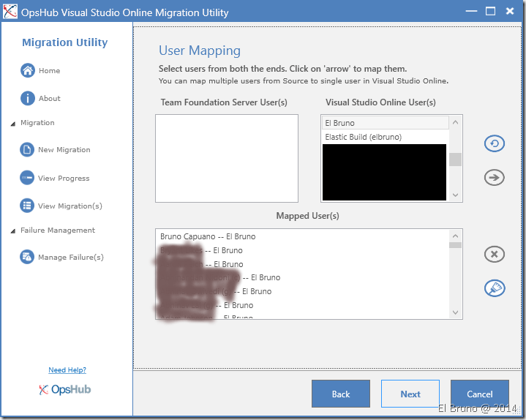Click the circular refresh users icon
526x420 pixels.
click(495, 143)
